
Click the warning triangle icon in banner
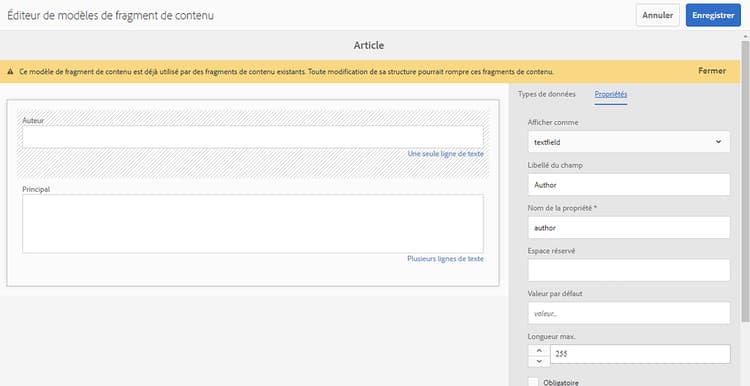tap(11, 71)
